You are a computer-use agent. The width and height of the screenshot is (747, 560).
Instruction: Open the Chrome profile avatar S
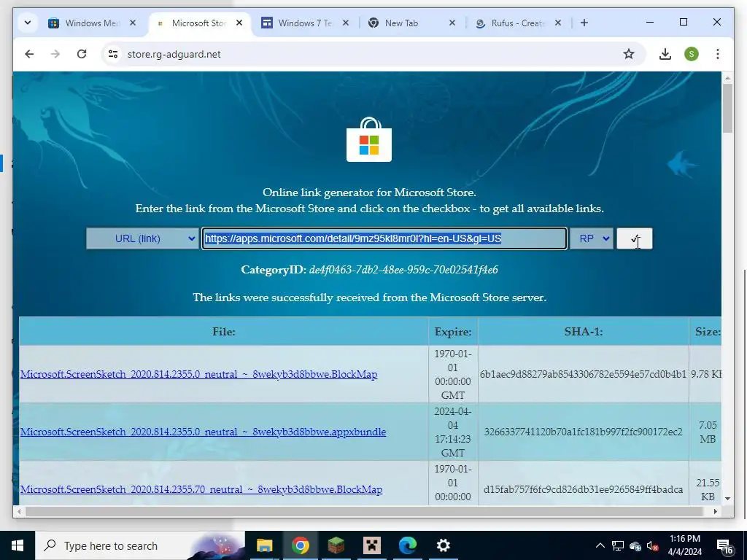pos(692,54)
